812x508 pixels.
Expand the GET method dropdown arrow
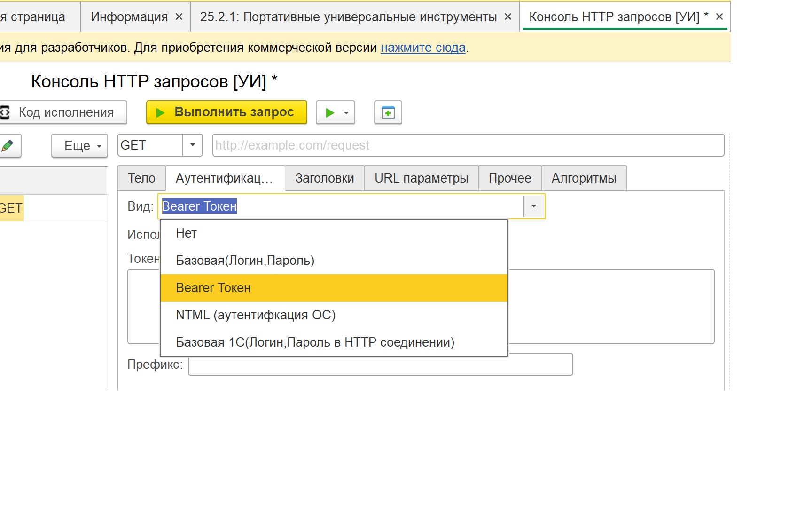[193, 145]
